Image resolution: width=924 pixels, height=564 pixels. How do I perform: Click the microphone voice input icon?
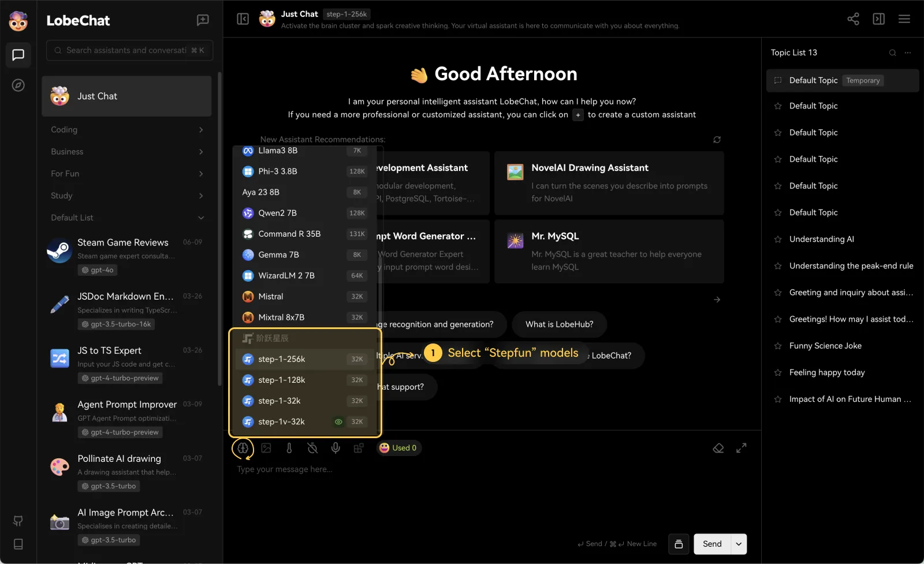336,448
